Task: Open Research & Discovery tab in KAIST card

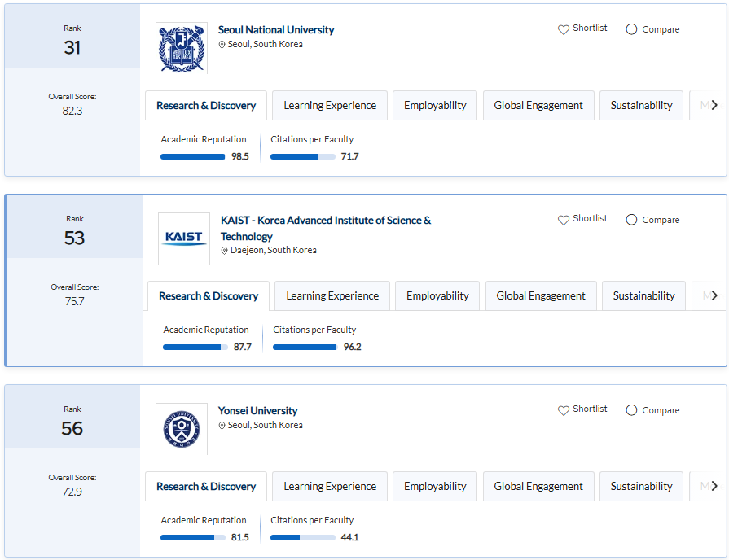Action: (209, 296)
